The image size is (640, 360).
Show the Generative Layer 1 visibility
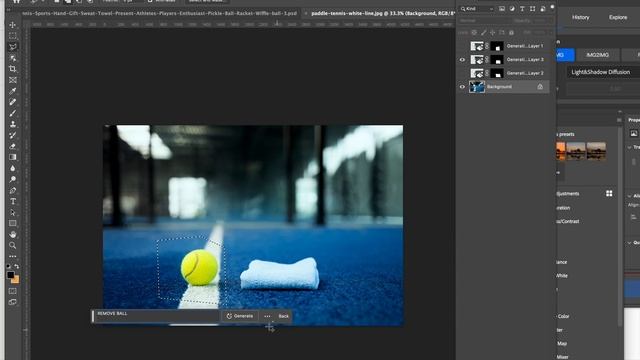coord(462,46)
